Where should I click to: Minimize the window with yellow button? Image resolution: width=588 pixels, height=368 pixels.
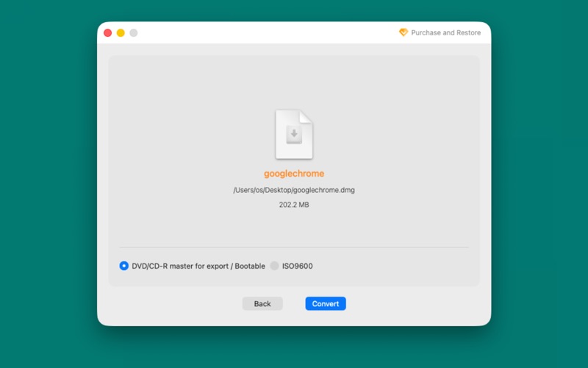pyautogui.click(x=121, y=33)
